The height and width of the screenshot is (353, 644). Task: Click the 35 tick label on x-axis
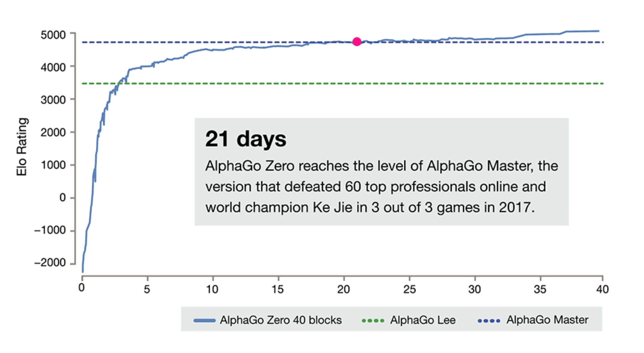(x=540, y=289)
